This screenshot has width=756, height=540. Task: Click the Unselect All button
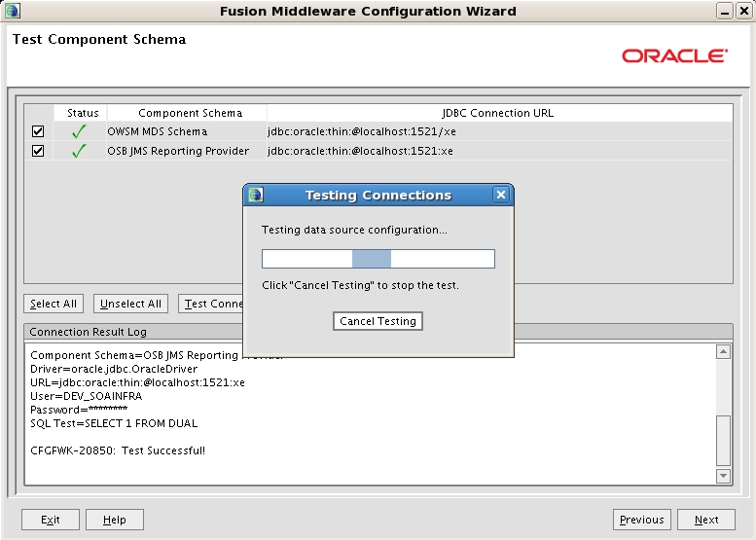[x=130, y=304]
